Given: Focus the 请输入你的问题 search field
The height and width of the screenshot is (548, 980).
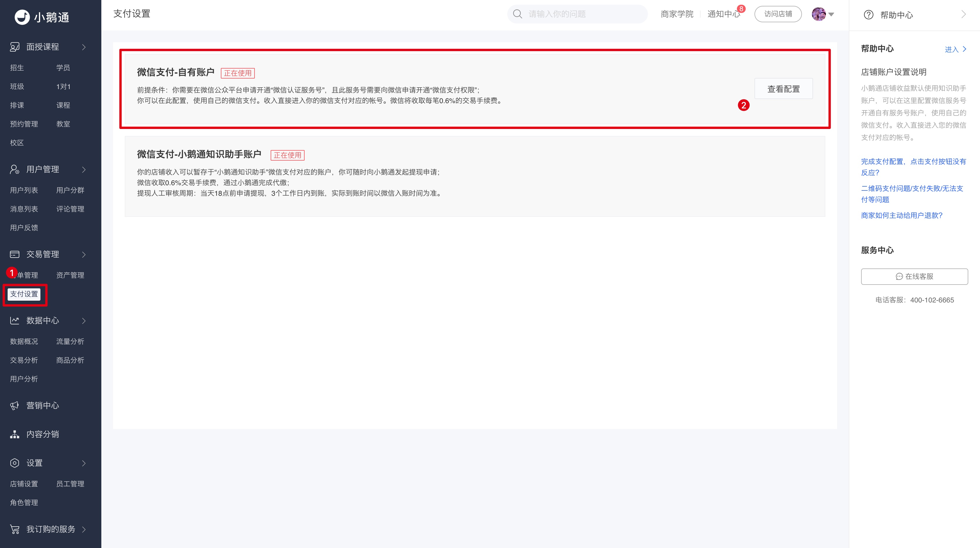Looking at the screenshot, I should (x=578, y=14).
